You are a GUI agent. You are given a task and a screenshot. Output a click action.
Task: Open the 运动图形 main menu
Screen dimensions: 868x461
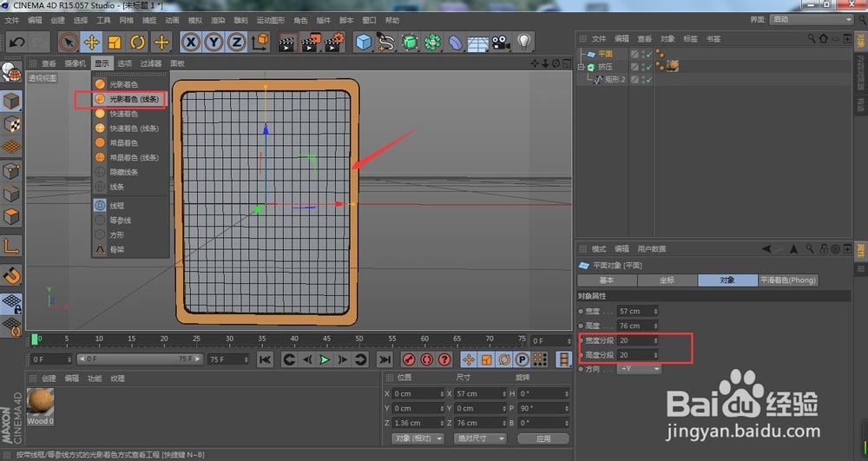click(271, 20)
